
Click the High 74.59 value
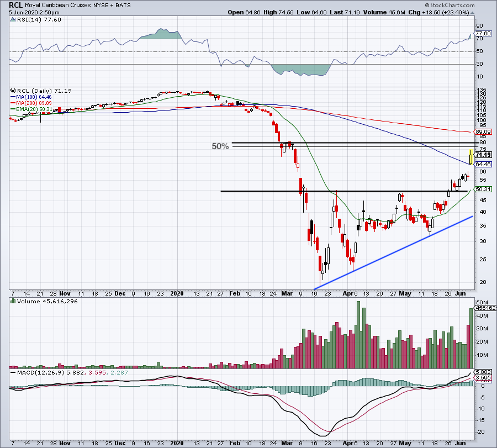tap(279, 12)
